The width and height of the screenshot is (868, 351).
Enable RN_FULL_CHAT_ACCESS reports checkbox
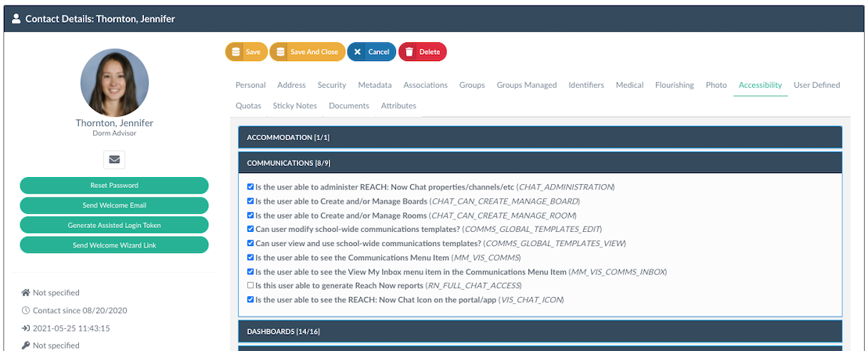pyautogui.click(x=250, y=285)
